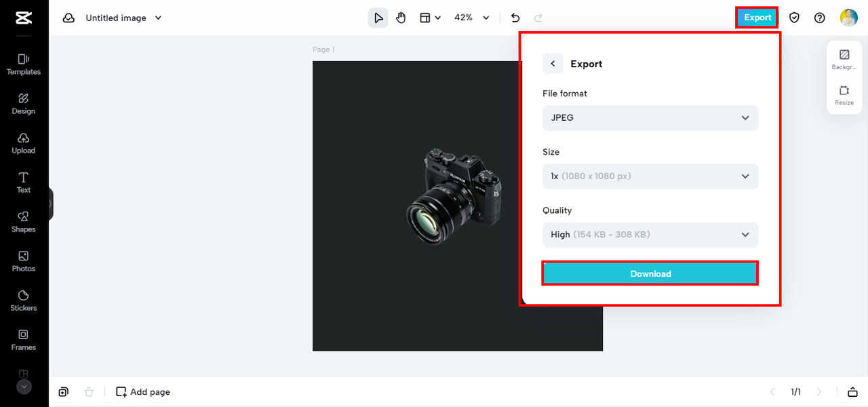Click the Download button

click(650, 274)
